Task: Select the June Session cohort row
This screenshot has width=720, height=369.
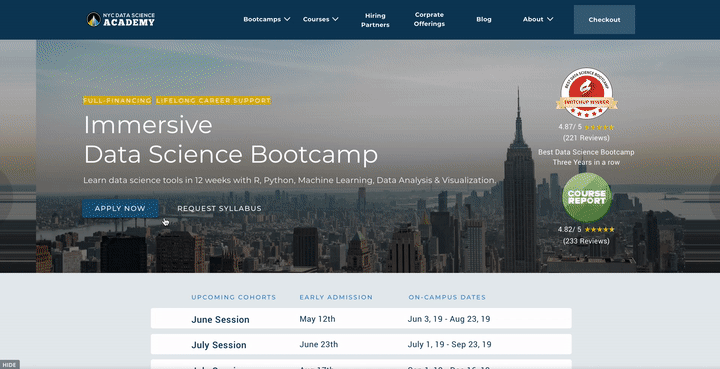Action: (361, 319)
